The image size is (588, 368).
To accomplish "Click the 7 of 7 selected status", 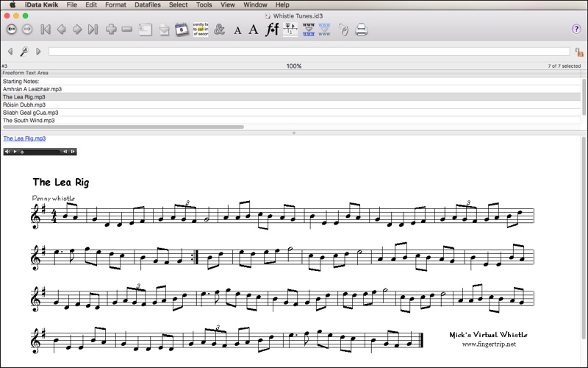I will pyautogui.click(x=564, y=66).
